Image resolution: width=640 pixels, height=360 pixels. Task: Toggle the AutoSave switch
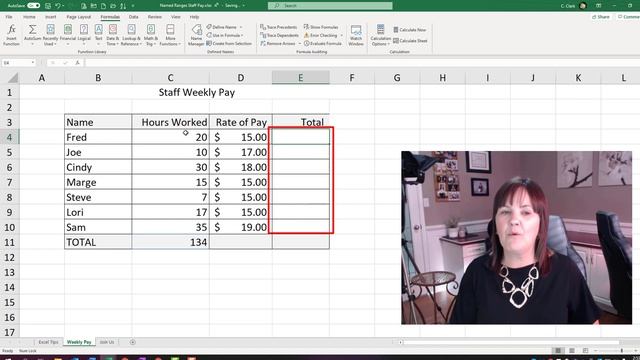point(33,6)
